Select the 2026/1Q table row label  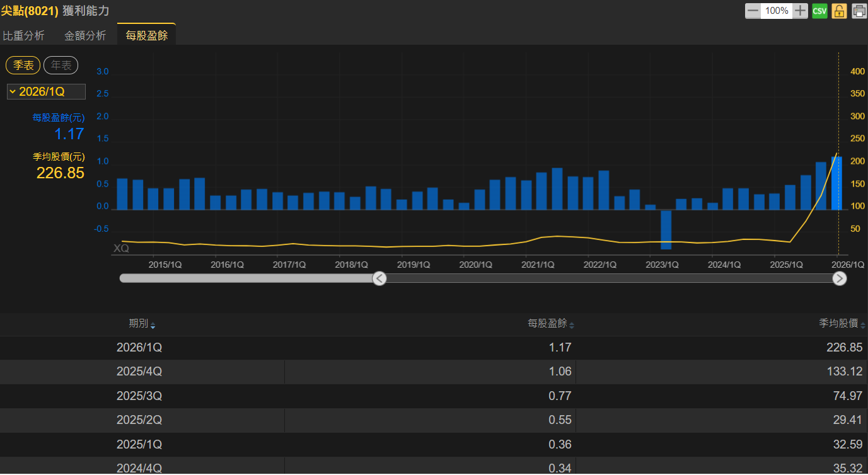point(139,348)
